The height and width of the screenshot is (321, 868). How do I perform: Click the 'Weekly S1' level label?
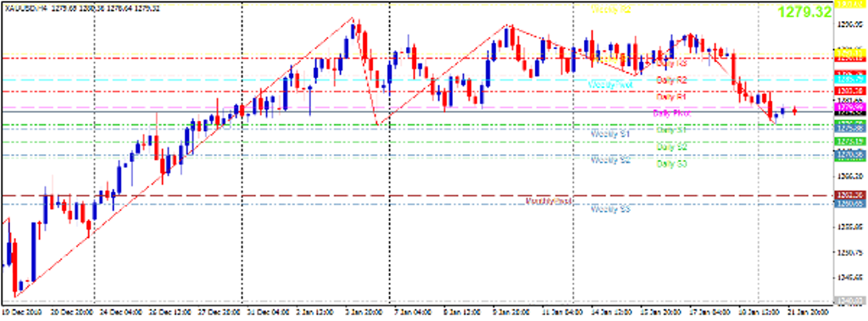tap(611, 134)
